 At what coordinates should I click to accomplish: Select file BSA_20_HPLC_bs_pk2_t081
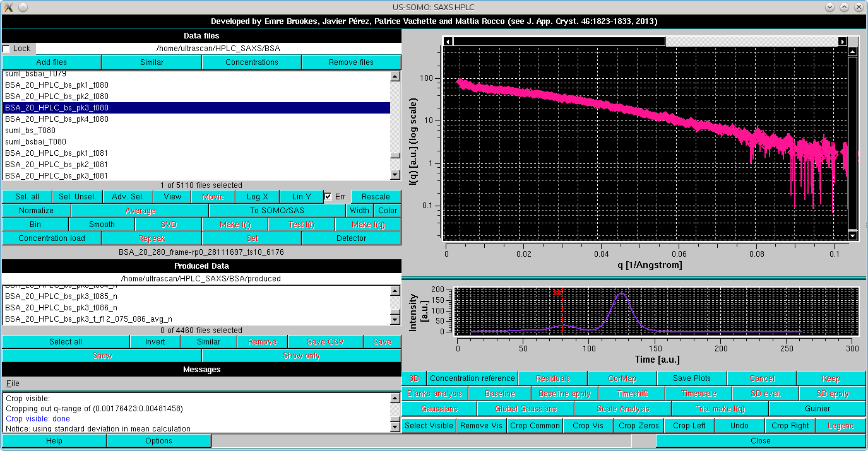tap(196, 165)
